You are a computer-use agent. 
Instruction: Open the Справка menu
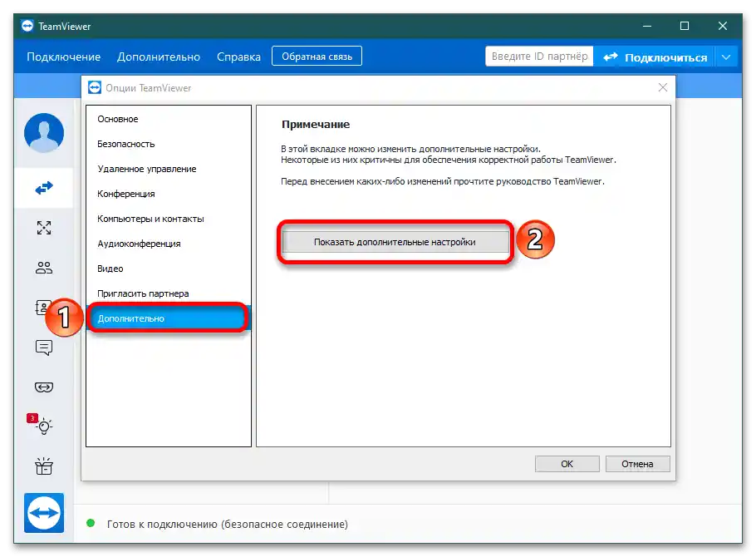(x=238, y=57)
